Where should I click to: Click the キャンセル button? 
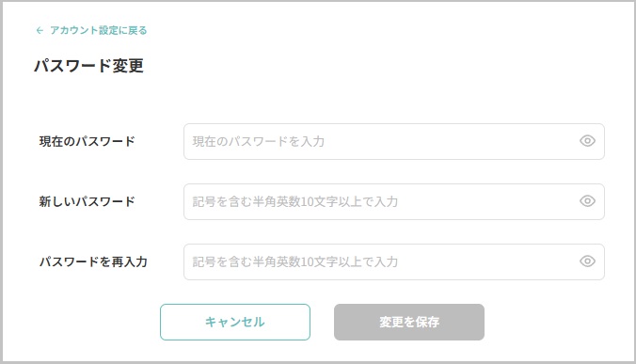[235, 322]
